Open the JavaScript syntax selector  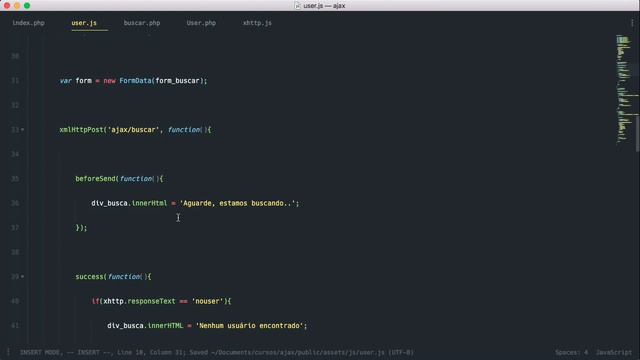[x=613, y=352]
